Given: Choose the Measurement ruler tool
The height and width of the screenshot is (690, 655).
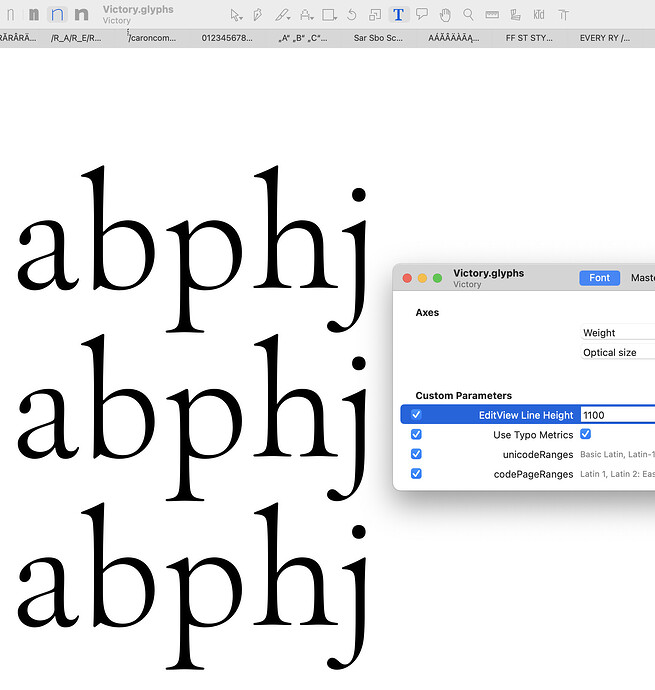Looking at the screenshot, I should coord(492,15).
